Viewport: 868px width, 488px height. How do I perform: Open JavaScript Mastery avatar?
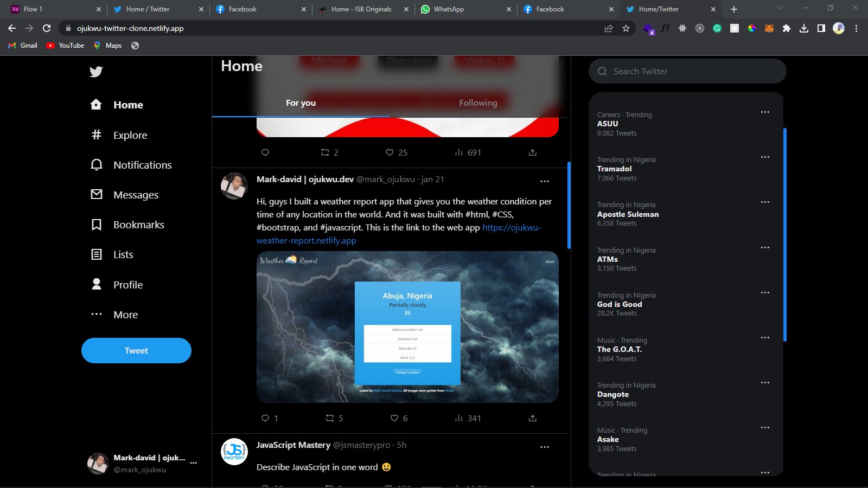[x=234, y=452]
